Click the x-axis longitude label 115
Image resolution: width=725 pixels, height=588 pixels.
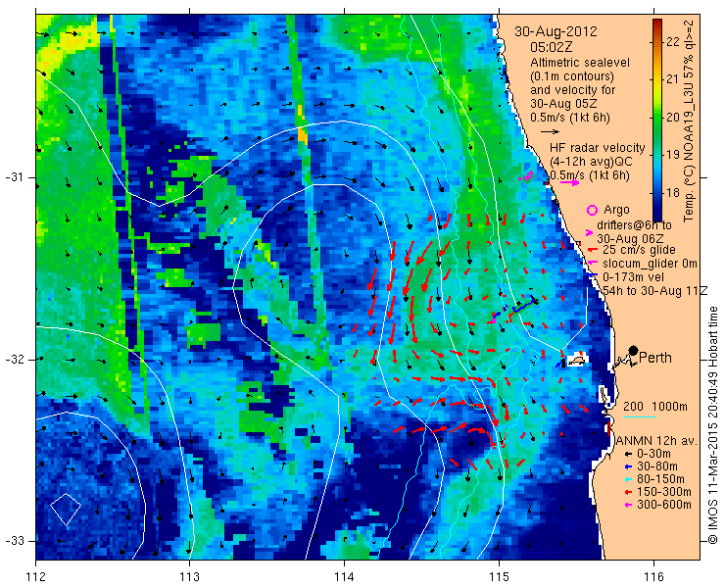[x=499, y=577]
